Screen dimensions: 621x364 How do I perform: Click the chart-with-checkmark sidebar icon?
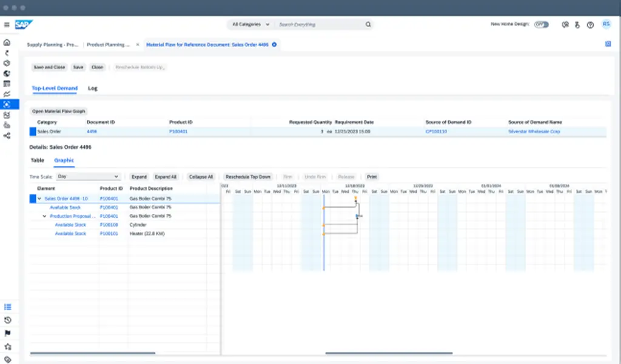click(x=7, y=115)
